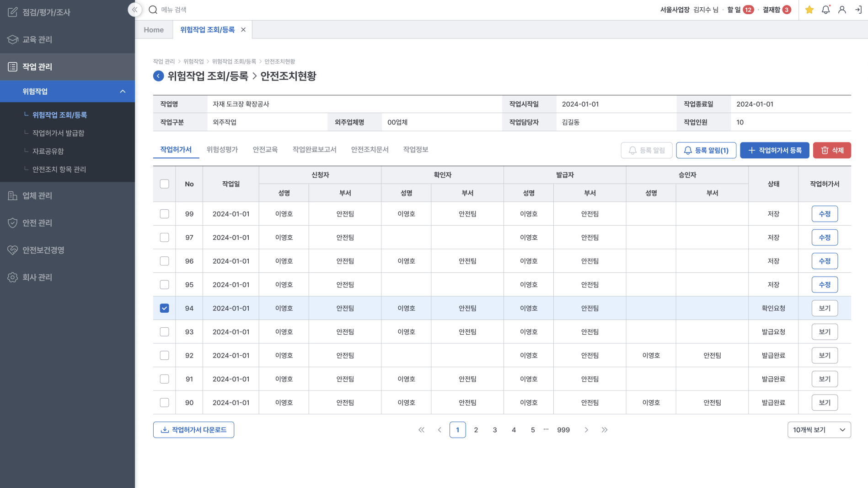
Task: Expand the 업체 관리 sidebar menu
Action: [38, 196]
